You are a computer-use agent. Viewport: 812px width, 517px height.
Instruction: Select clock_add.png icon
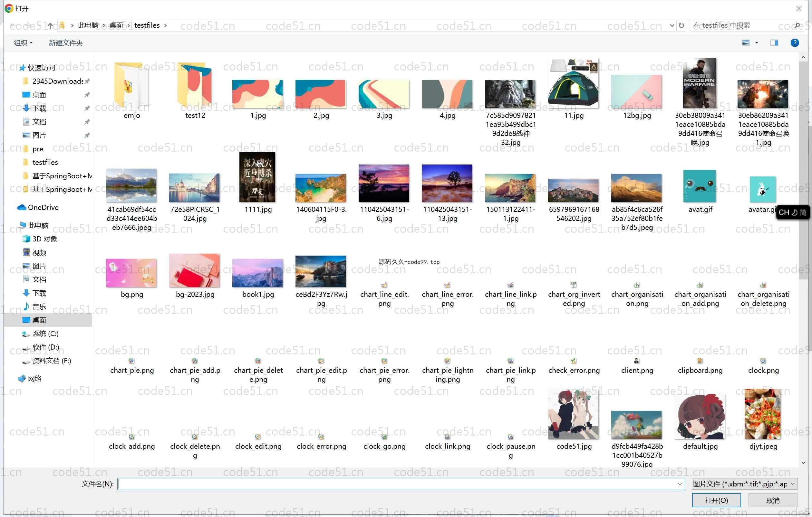tap(131, 437)
